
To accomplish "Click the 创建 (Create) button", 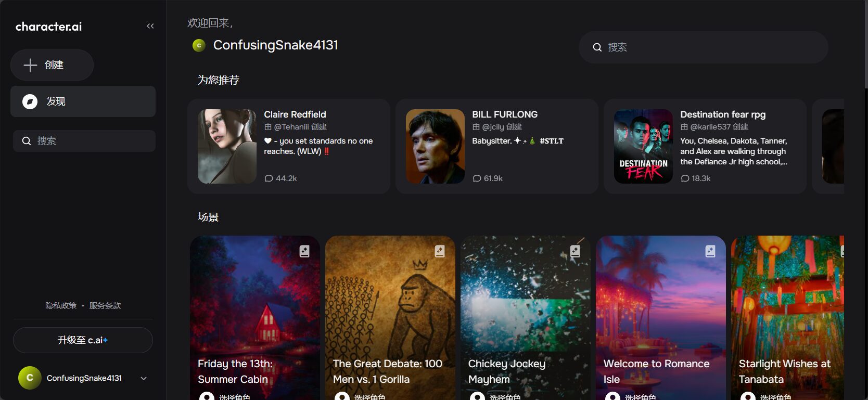I will (52, 65).
